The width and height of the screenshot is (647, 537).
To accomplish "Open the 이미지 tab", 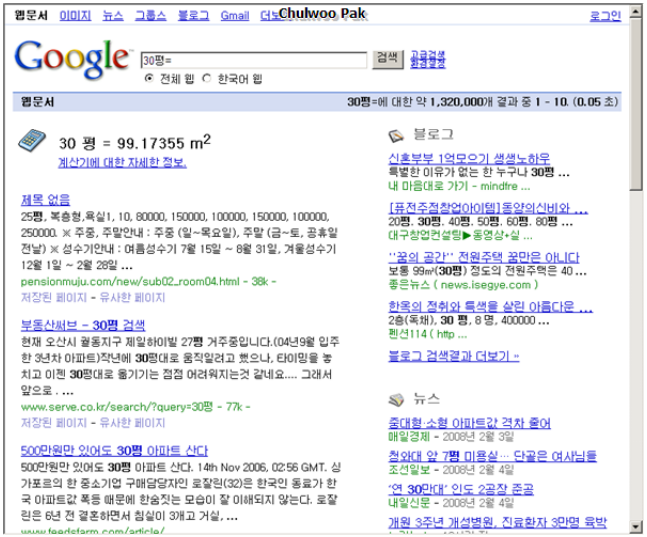I will [x=75, y=16].
